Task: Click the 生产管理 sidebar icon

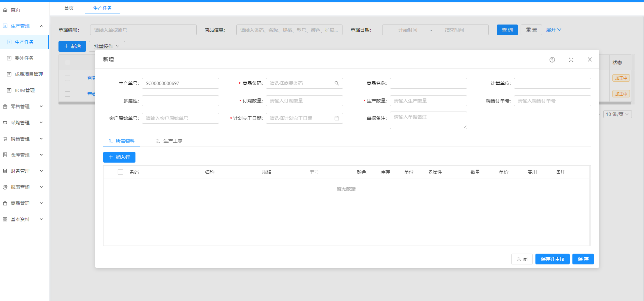Action: coord(5,26)
